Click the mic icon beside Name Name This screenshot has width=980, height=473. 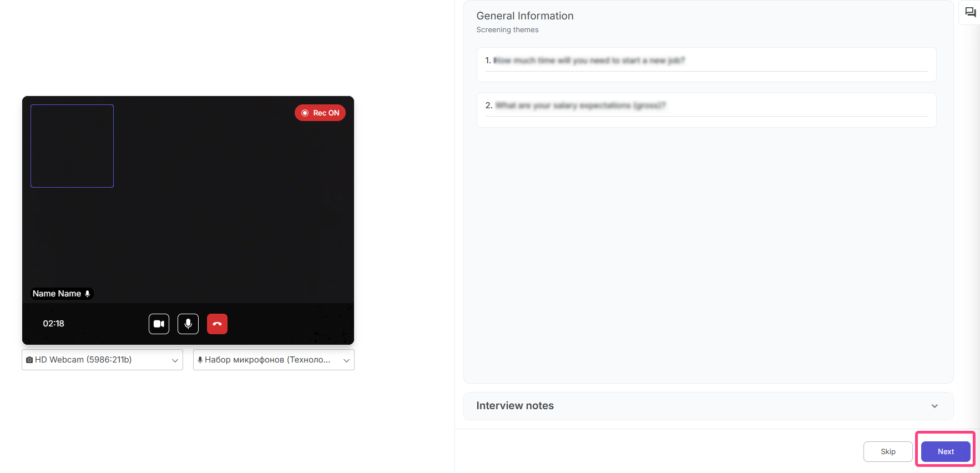click(87, 294)
